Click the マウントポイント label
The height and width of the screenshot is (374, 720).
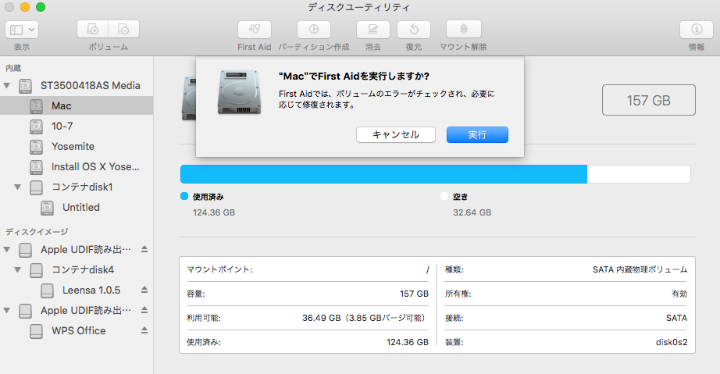click(219, 270)
